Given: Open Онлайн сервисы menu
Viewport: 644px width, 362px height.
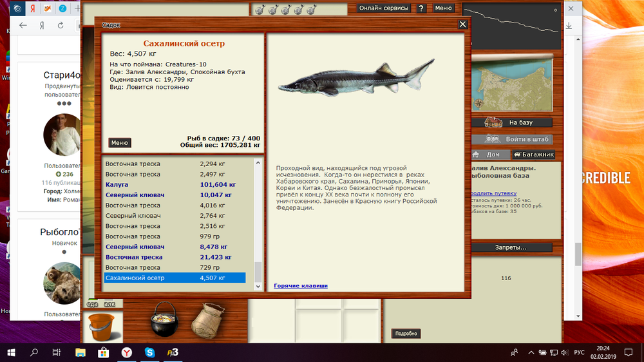Looking at the screenshot, I should tap(384, 8).
